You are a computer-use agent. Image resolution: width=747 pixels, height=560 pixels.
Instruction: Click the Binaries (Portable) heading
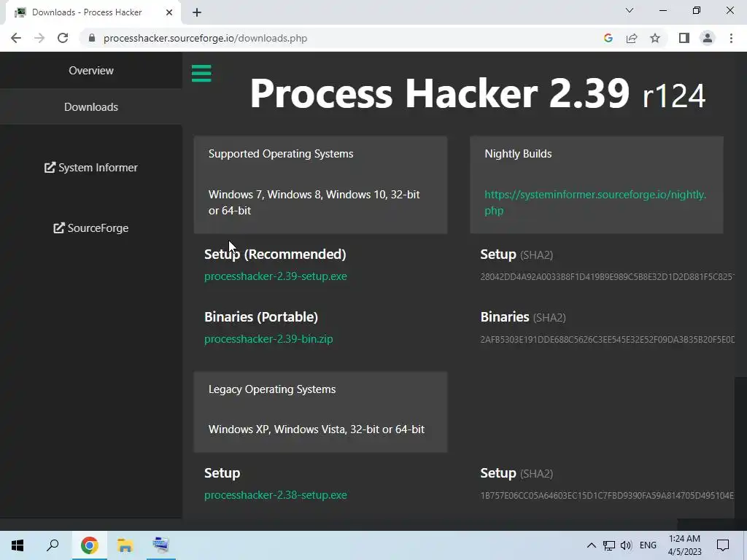pyautogui.click(x=261, y=317)
